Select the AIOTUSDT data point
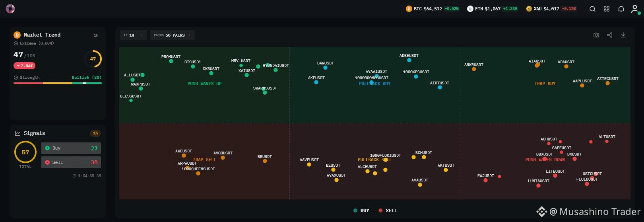The width and height of the screenshot is (644, 222). pyautogui.click(x=440, y=88)
